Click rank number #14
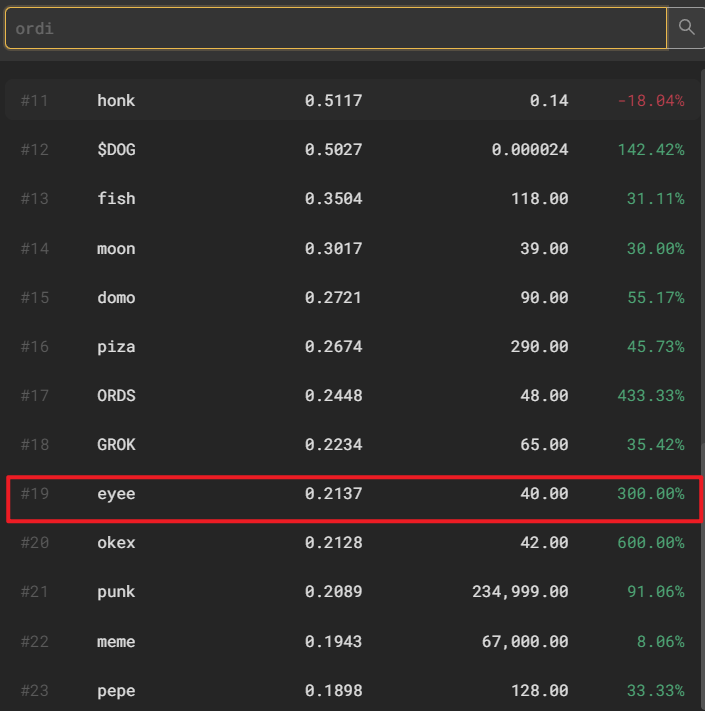 34,248
